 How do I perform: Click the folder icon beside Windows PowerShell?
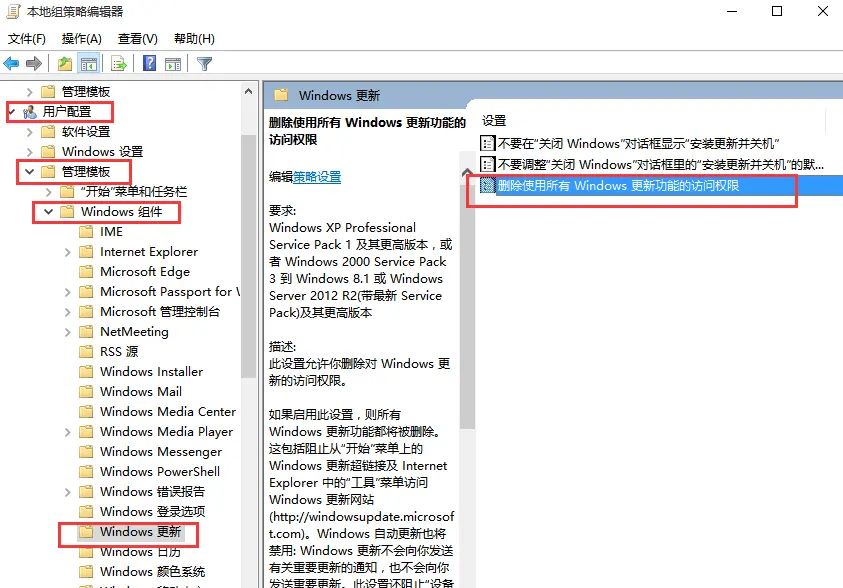coord(86,471)
